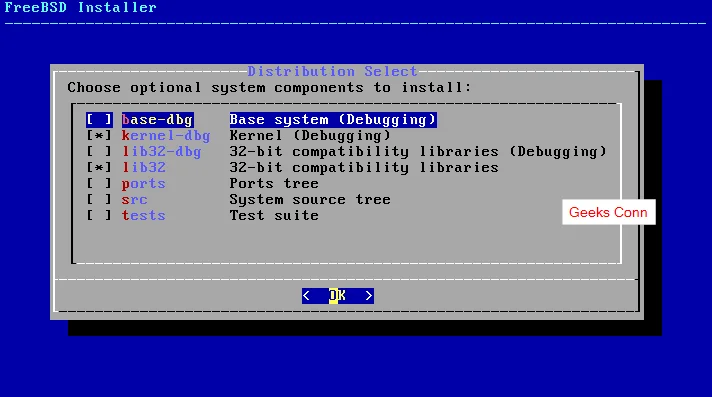Toggle the base-dbg checkbox
This screenshot has width=712, height=397.
point(99,120)
